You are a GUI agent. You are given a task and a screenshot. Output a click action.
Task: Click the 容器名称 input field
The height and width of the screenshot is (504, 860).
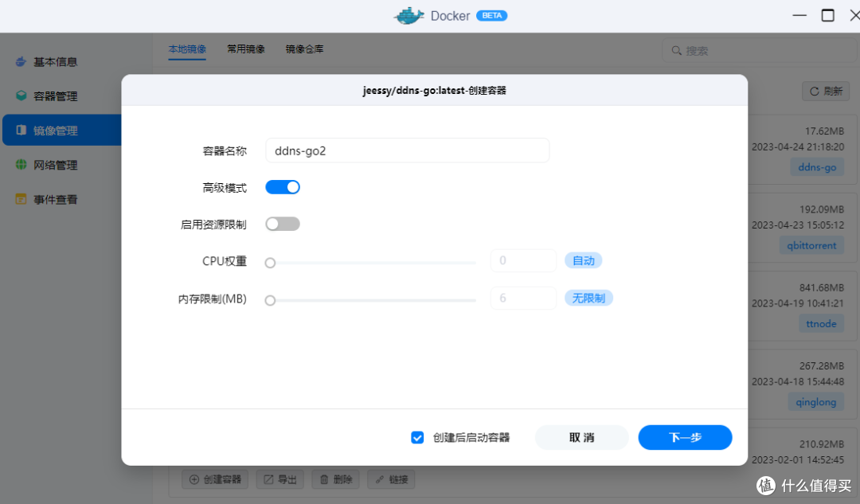tap(408, 150)
